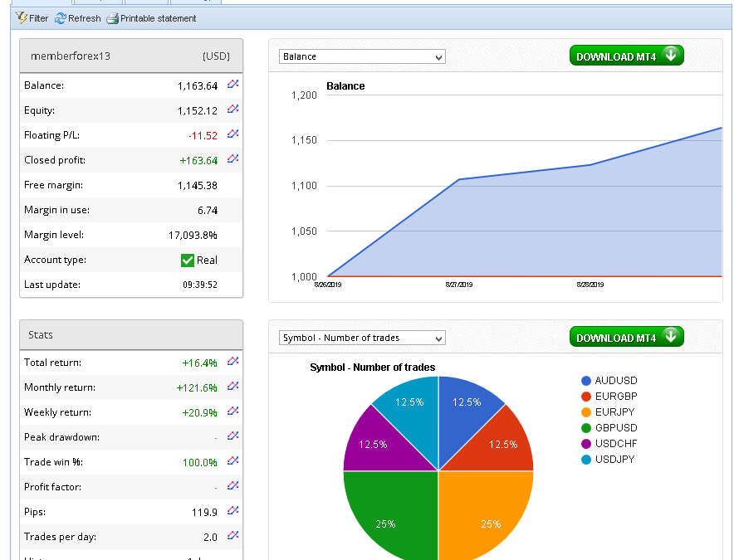
Task: Open Printable statement link
Action: pyautogui.click(x=152, y=18)
